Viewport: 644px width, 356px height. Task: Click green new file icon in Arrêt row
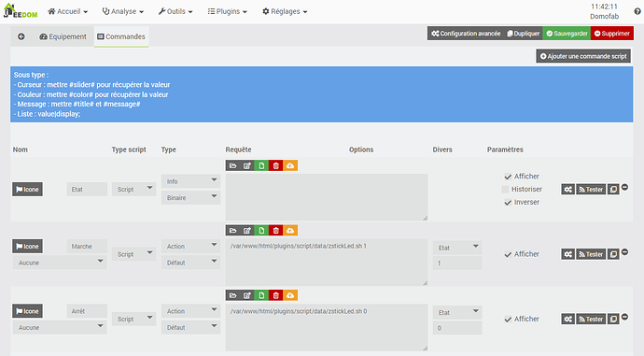(x=261, y=295)
